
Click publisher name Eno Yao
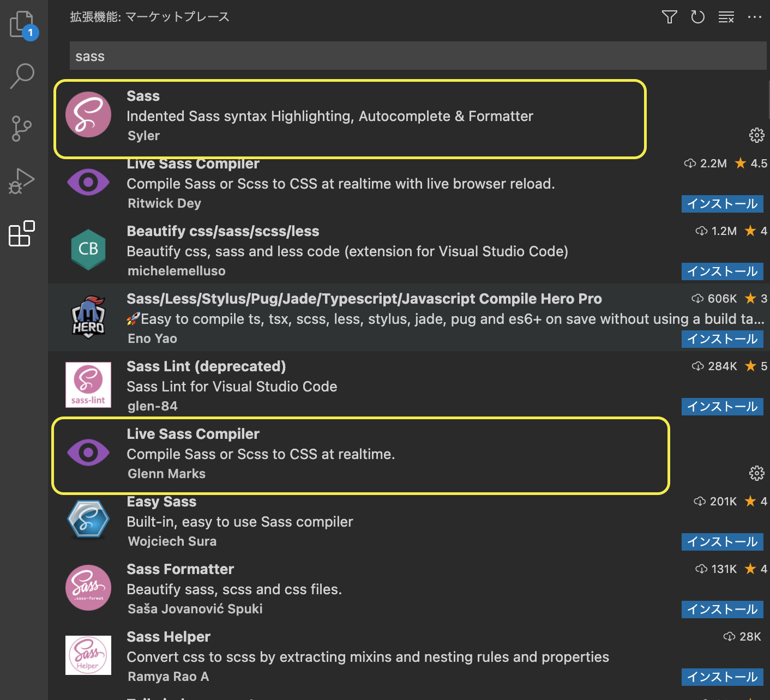click(153, 339)
